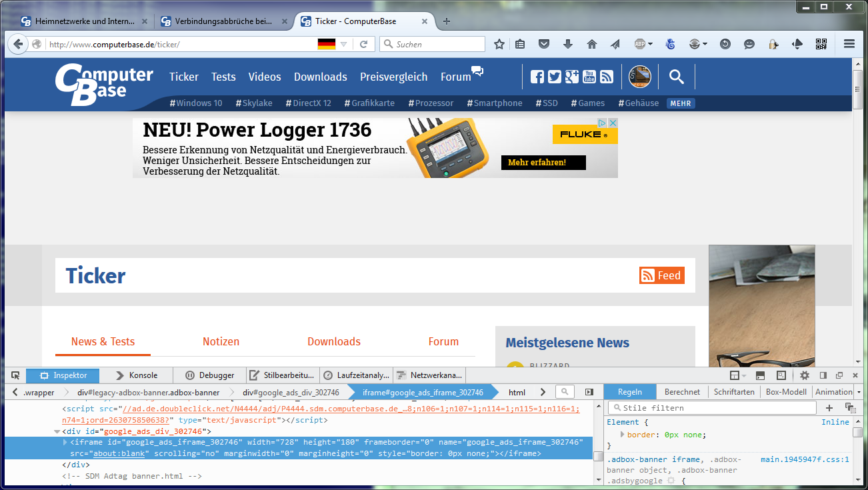Activate the element picker in devtools
868x490 pixels.
coord(15,375)
